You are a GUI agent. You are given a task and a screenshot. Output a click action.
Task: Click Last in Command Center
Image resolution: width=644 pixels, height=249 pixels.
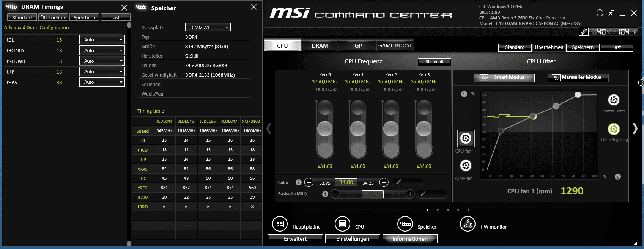click(x=617, y=47)
